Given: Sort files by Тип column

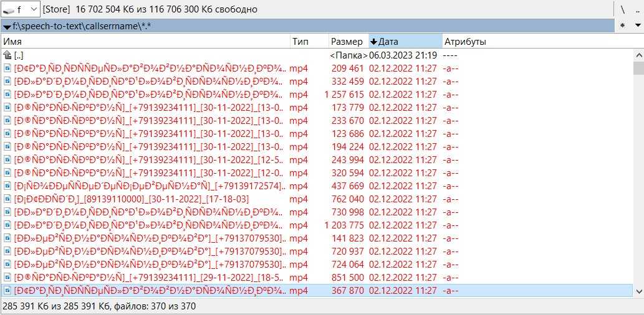Looking at the screenshot, I should tap(308, 42).
